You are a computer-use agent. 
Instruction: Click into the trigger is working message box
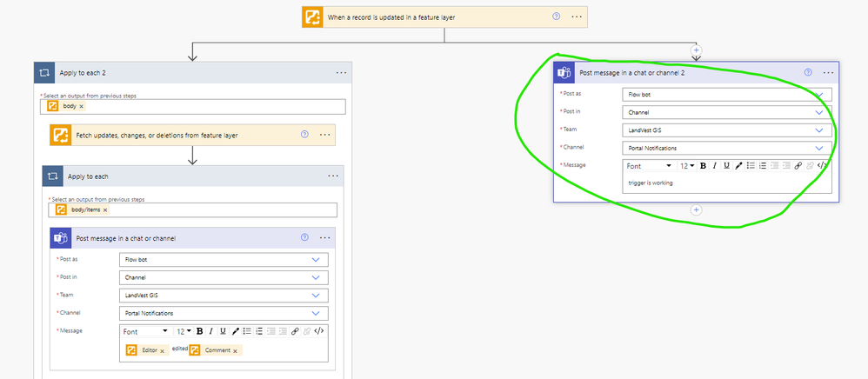point(727,183)
